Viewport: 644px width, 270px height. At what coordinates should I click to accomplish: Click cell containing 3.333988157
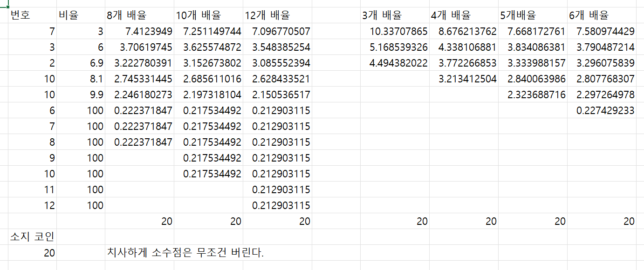533,63
